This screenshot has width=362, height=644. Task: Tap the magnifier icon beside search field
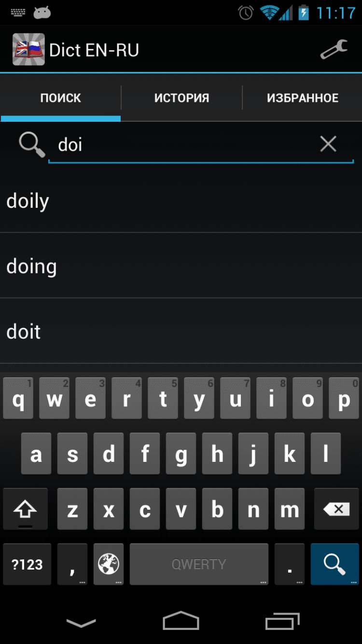point(32,145)
